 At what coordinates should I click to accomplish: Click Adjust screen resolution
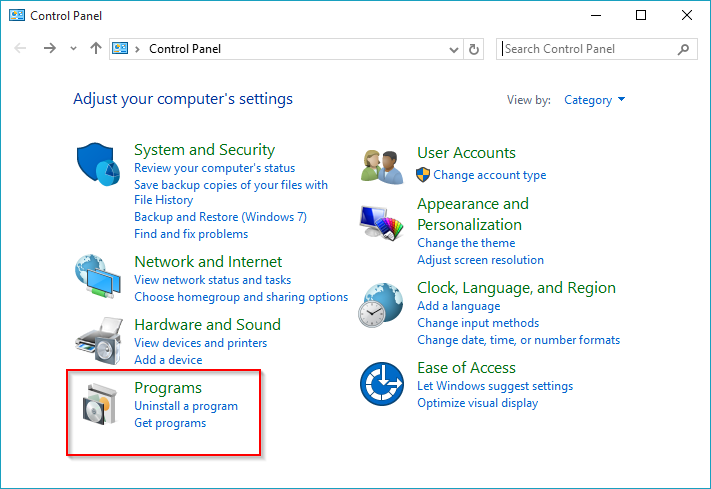(480, 260)
